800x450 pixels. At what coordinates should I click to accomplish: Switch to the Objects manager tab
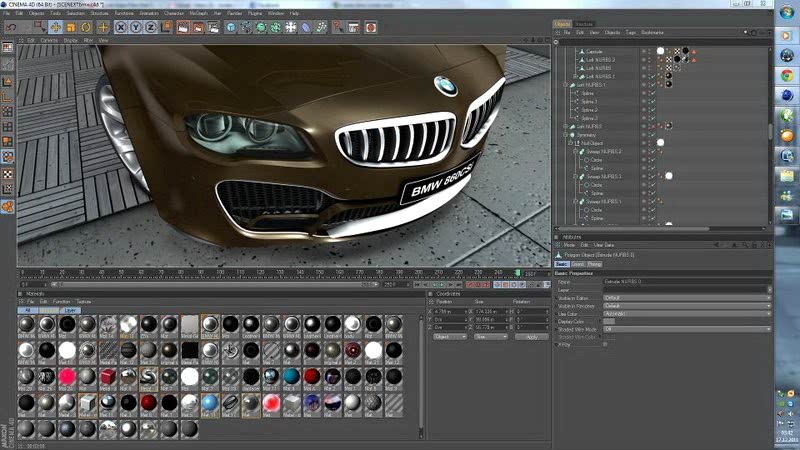[x=562, y=24]
